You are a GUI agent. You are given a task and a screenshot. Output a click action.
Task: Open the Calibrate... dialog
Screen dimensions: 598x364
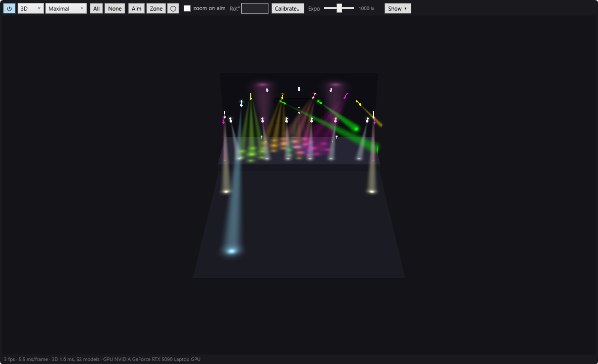click(288, 9)
